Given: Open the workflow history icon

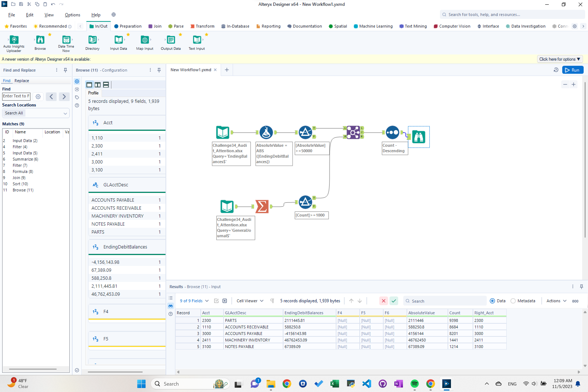Looking at the screenshot, I should point(556,70).
